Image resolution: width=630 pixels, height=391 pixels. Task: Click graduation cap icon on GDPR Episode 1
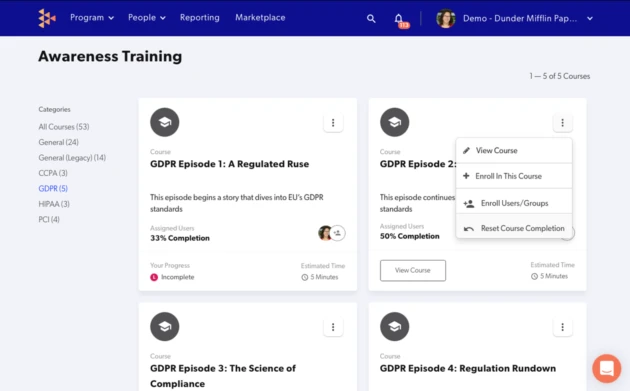click(165, 122)
